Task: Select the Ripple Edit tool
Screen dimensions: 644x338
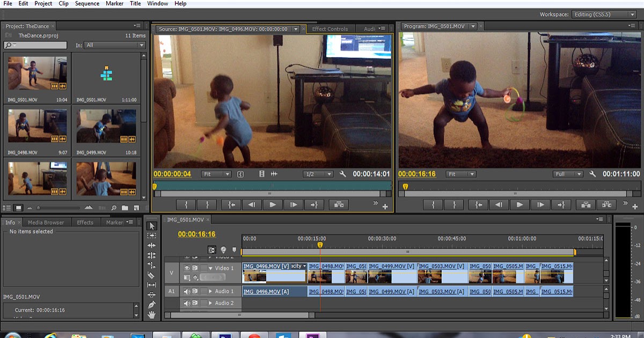Action: tap(152, 246)
